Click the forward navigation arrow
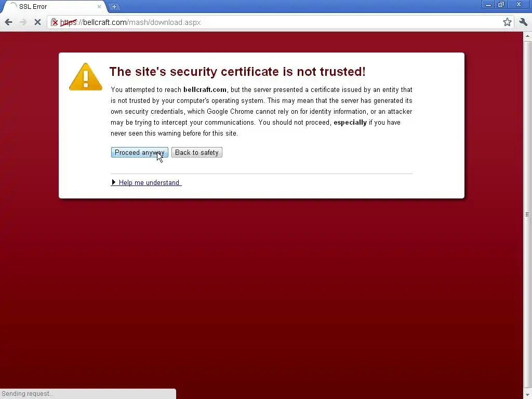Viewport: 532px width, 399px height. click(23, 22)
